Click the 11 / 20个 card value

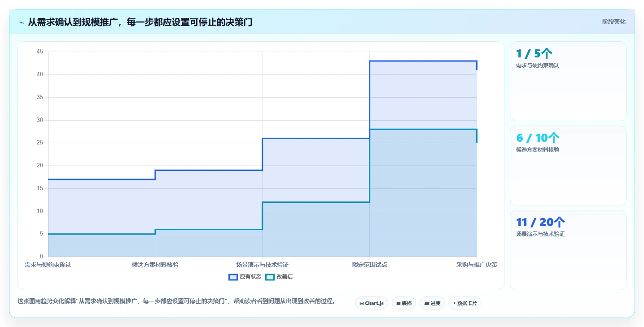pos(540,222)
